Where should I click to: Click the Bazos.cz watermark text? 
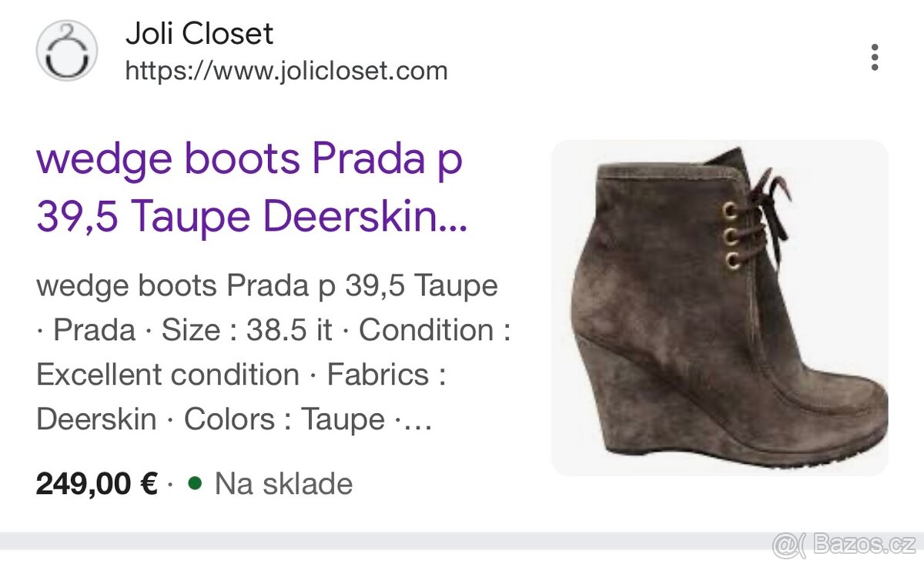pos(863,545)
